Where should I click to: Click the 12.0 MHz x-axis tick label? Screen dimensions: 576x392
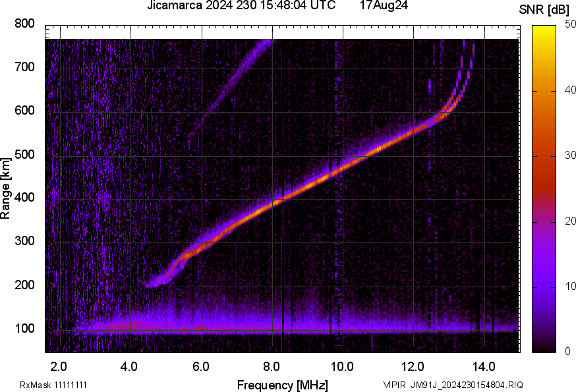coord(413,366)
